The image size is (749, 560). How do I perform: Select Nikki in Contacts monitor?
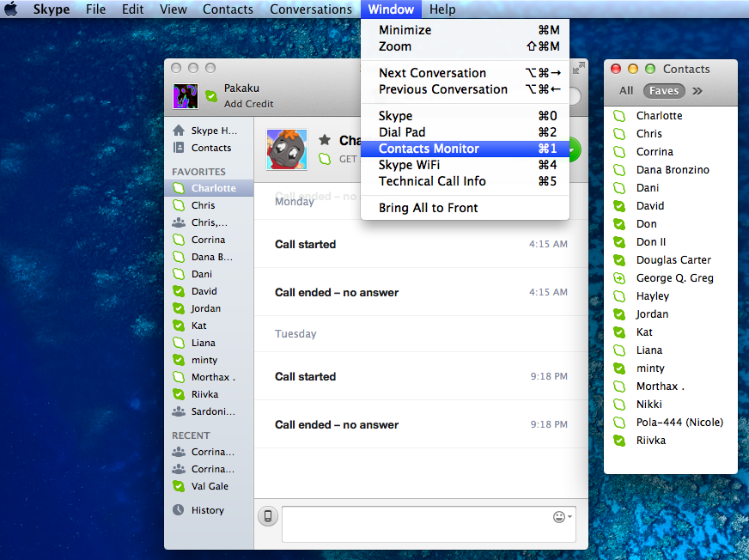(671, 405)
